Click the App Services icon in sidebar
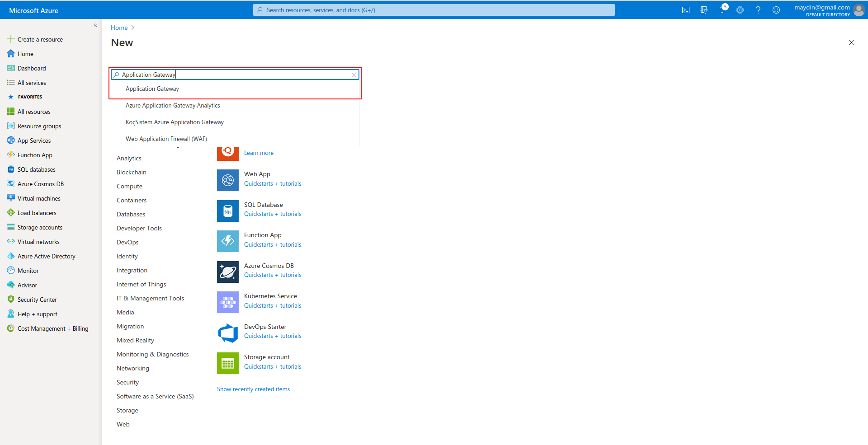Image resolution: width=868 pixels, height=445 pixels. point(11,141)
